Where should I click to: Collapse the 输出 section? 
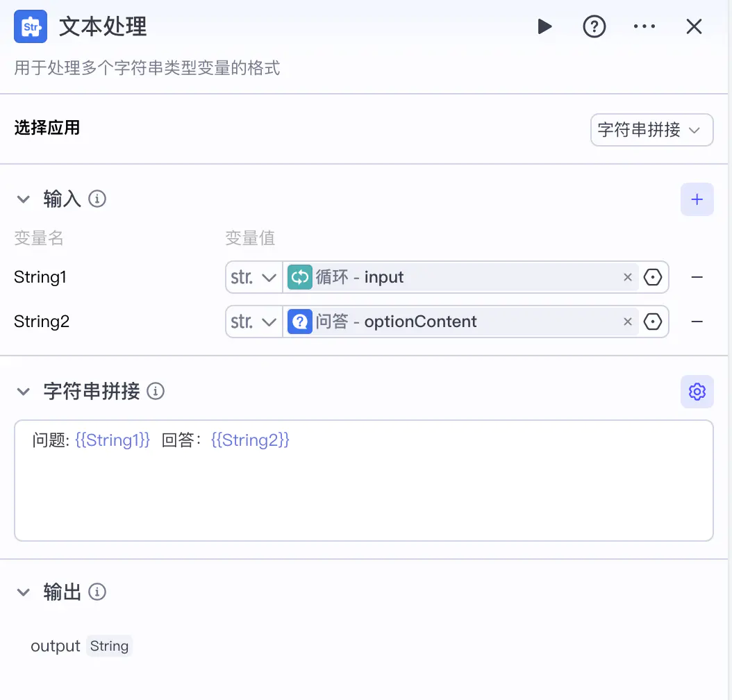pos(24,592)
